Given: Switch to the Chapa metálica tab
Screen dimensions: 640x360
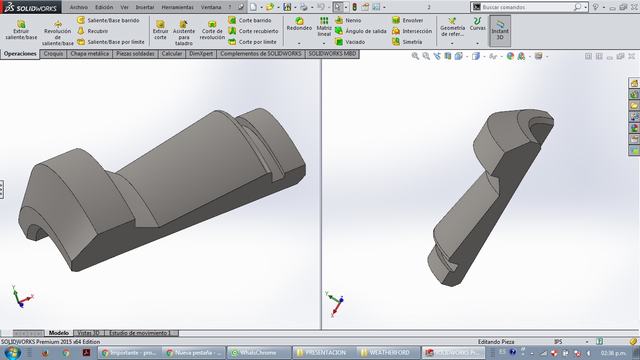Looking at the screenshot, I should coord(89,54).
